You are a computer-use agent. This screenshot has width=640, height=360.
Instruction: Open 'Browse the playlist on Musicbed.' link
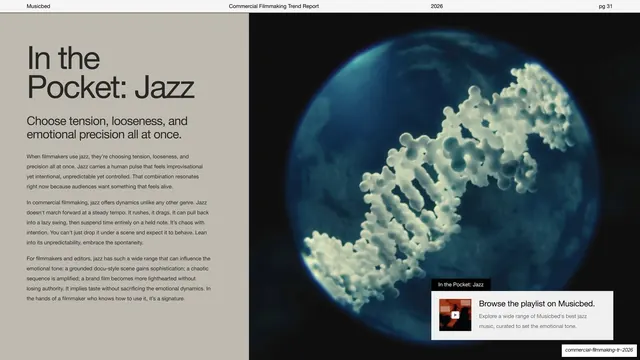[x=537, y=304]
